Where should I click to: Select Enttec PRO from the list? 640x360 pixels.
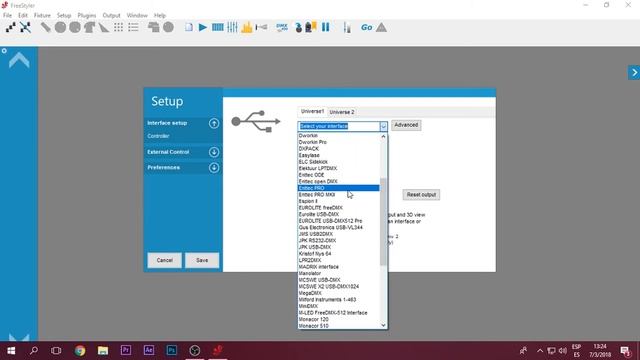[339, 188]
